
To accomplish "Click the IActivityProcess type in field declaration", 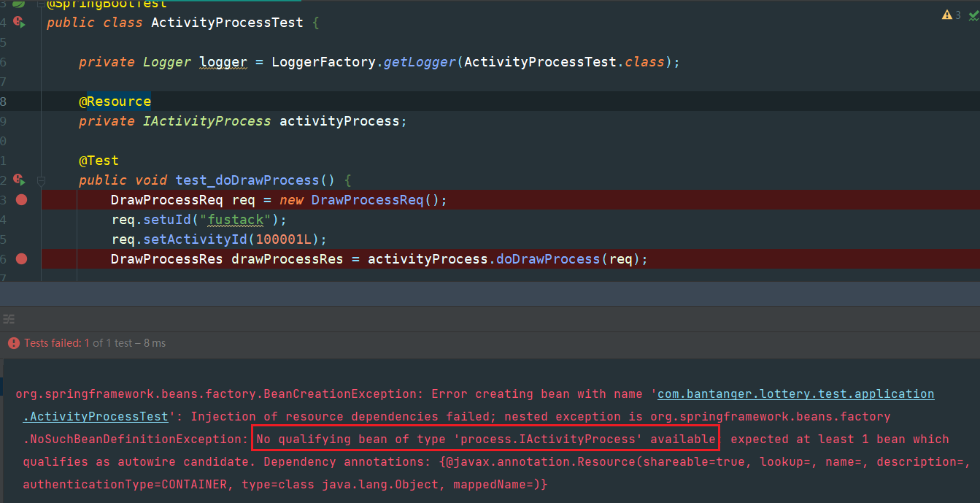I will point(207,121).
